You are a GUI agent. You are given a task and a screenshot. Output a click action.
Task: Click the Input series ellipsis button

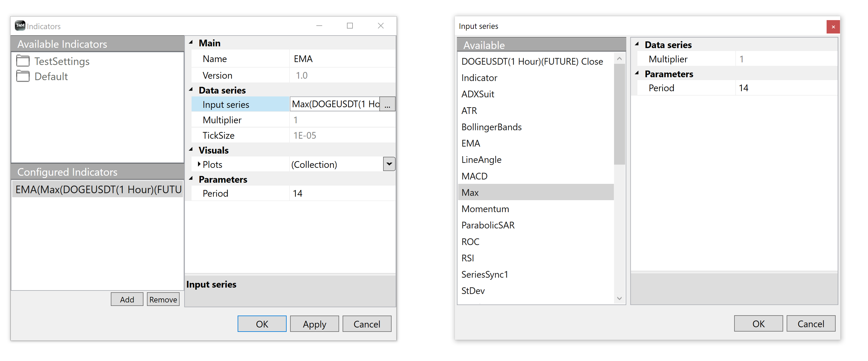pyautogui.click(x=387, y=104)
